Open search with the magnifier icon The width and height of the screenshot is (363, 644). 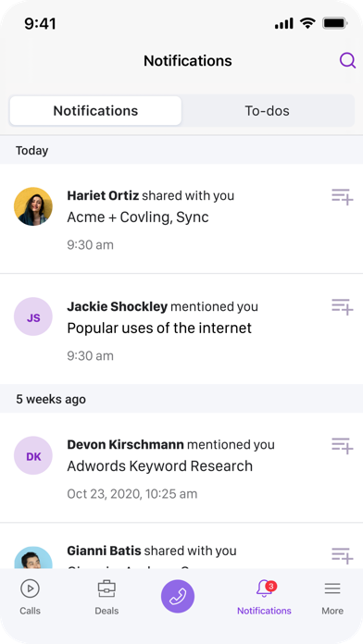pyautogui.click(x=347, y=61)
